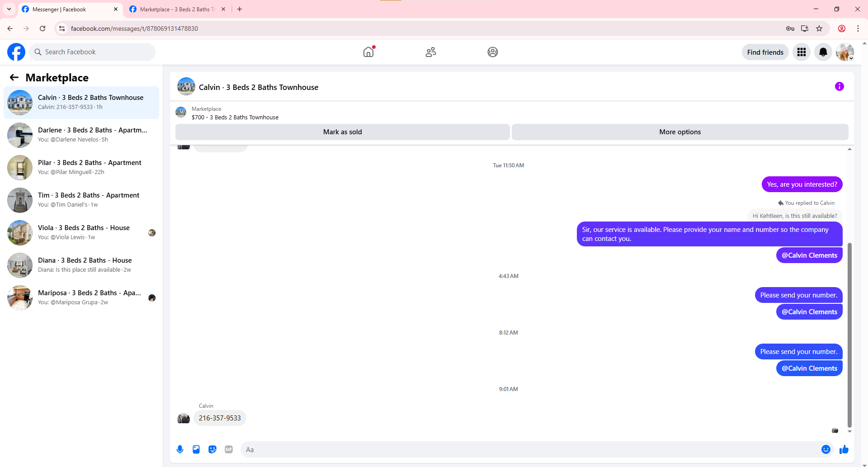The image size is (868, 467).
Task: Click the first @Calvin Clements mention
Action: click(809, 255)
